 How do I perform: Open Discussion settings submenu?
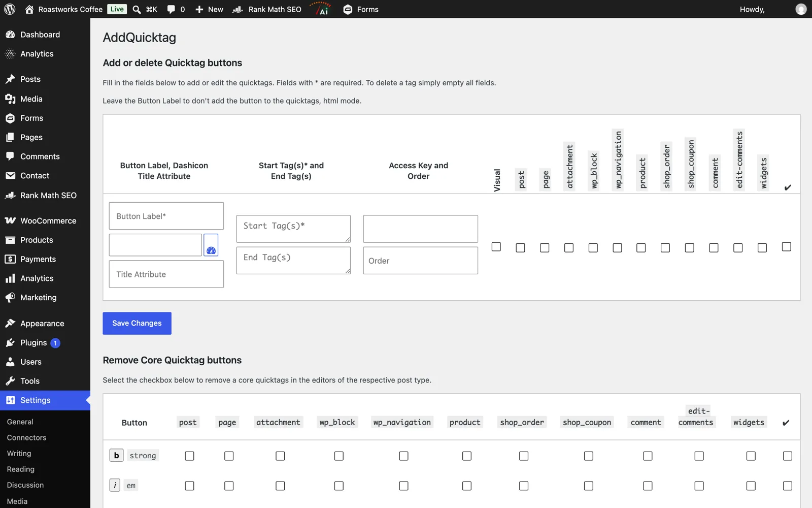(25, 485)
